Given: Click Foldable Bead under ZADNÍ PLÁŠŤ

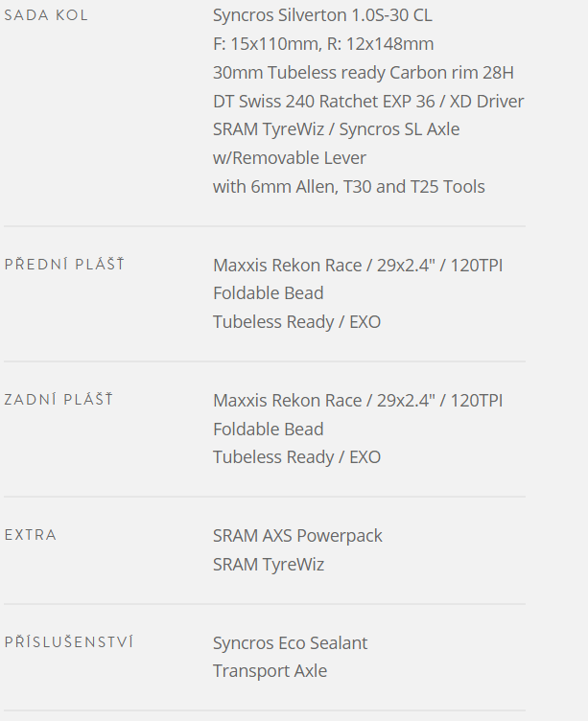Looking at the screenshot, I should (x=269, y=429).
